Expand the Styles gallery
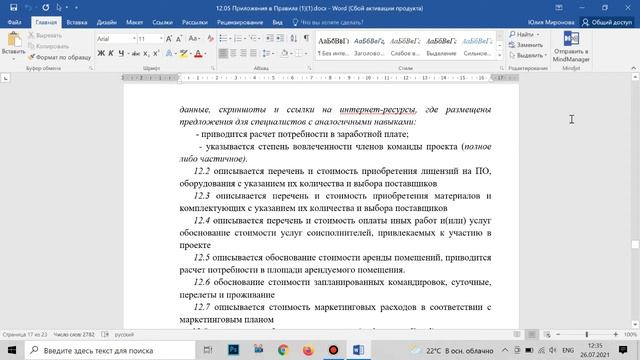This screenshot has height=360, width=640. pos(500,55)
